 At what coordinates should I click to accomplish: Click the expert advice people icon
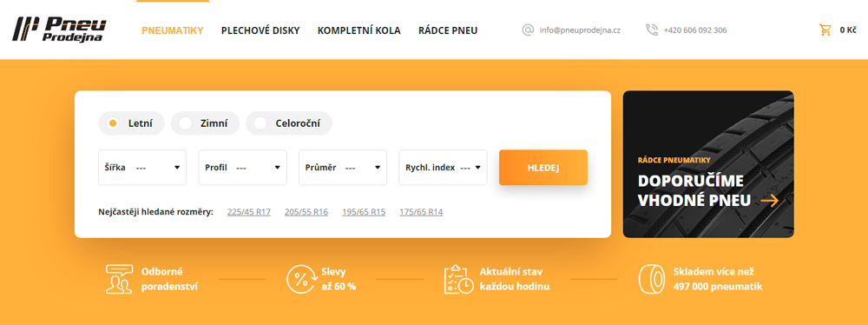pos(119,279)
